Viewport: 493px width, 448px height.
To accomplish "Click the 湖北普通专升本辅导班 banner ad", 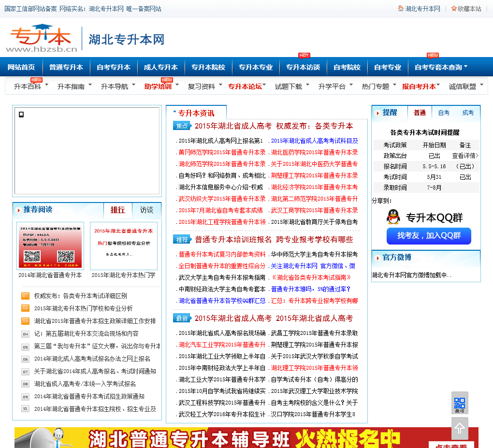I will pos(246,438).
